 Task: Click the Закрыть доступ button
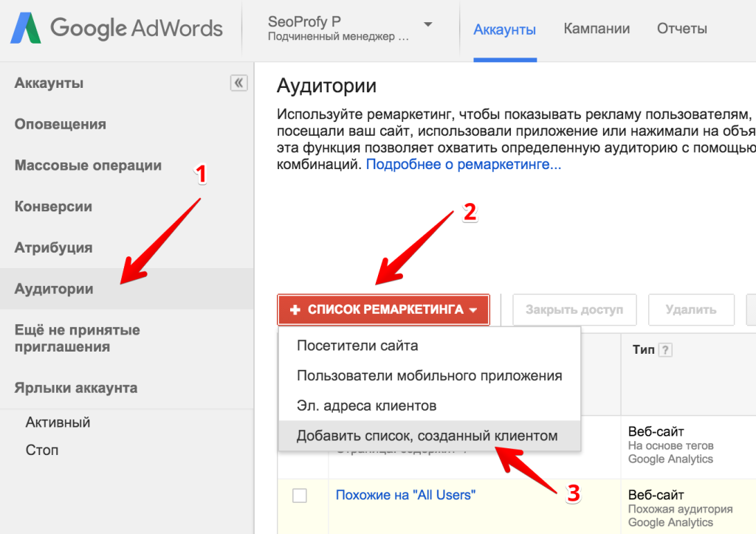tap(574, 309)
